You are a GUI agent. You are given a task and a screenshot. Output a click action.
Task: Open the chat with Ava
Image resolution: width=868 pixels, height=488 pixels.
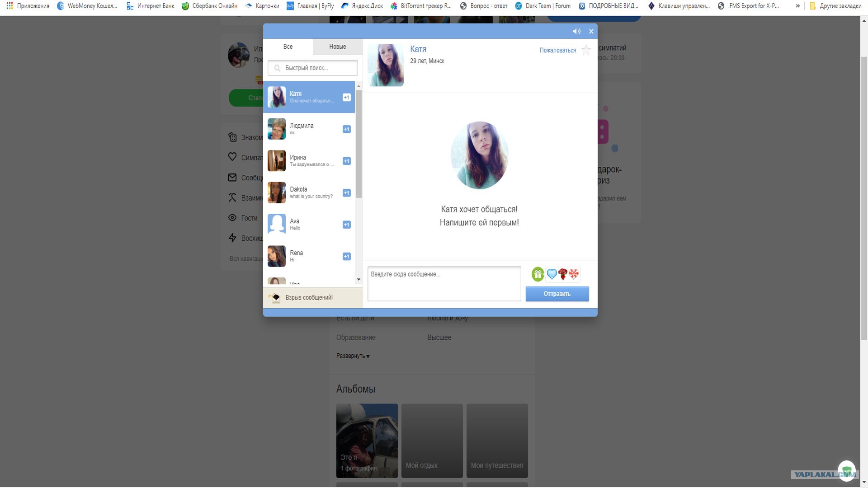click(309, 225)
